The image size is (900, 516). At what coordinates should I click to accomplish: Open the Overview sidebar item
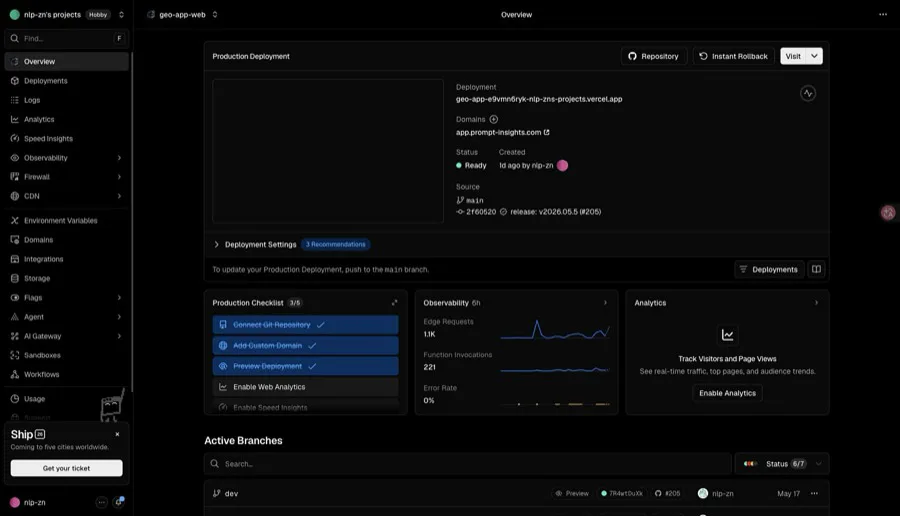point(67,61)
